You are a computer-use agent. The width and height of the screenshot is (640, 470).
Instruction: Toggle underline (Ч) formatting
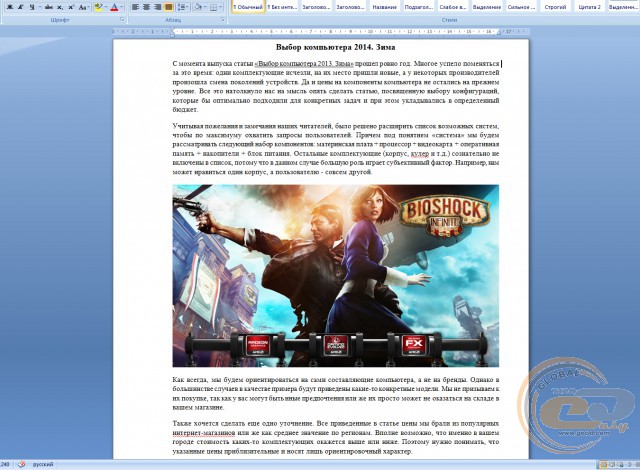click(32, 7)
